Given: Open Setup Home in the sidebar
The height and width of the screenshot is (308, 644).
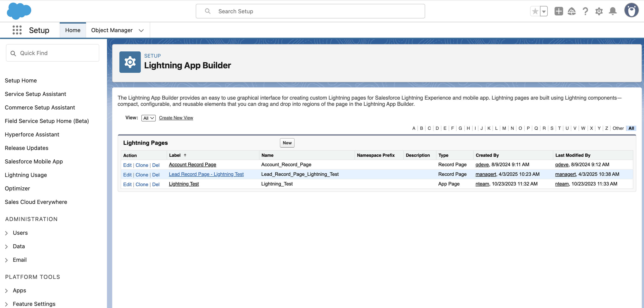Looking at the screenshot, I should 21,81.
